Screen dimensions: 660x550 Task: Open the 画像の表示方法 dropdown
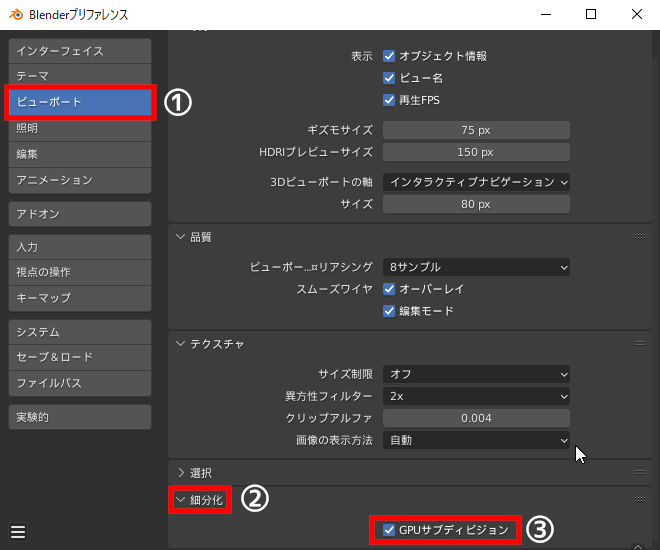point(476,440)
